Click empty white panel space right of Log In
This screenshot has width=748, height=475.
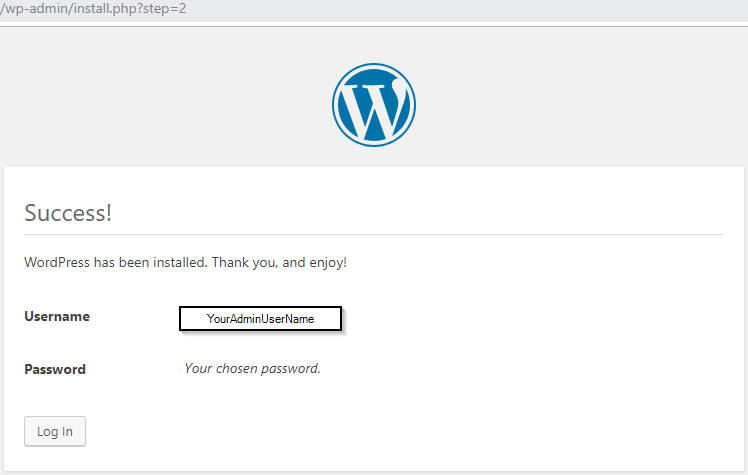400,432
